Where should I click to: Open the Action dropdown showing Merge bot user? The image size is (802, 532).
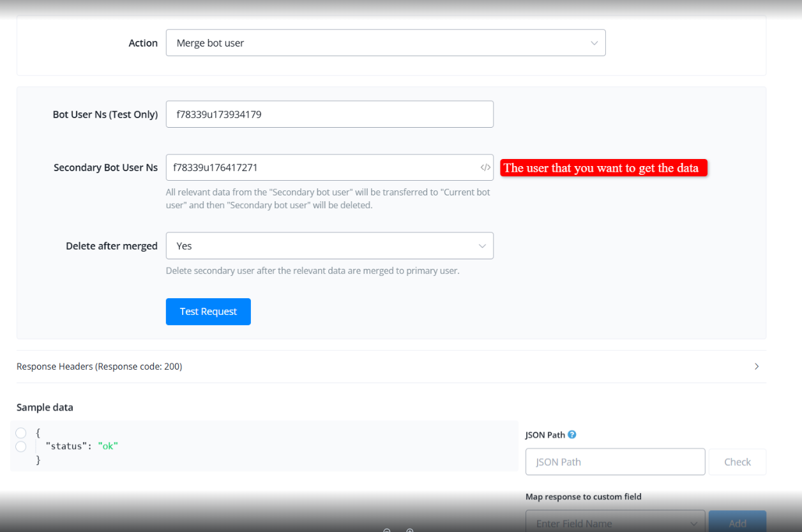377,43
